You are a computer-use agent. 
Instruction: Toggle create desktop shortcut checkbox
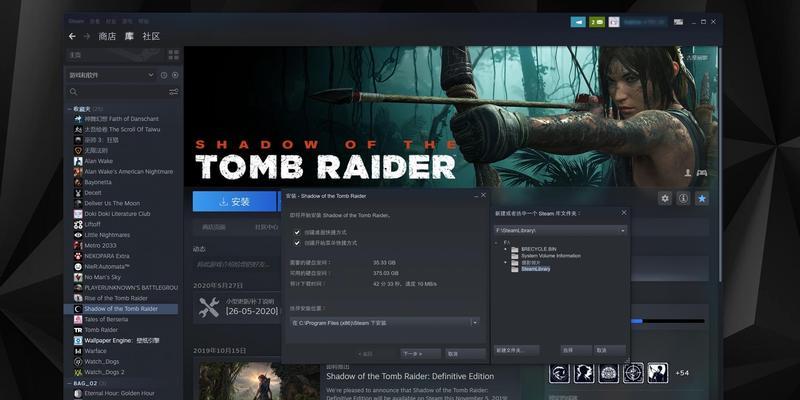pyautogui.click(x=297, y=232)
